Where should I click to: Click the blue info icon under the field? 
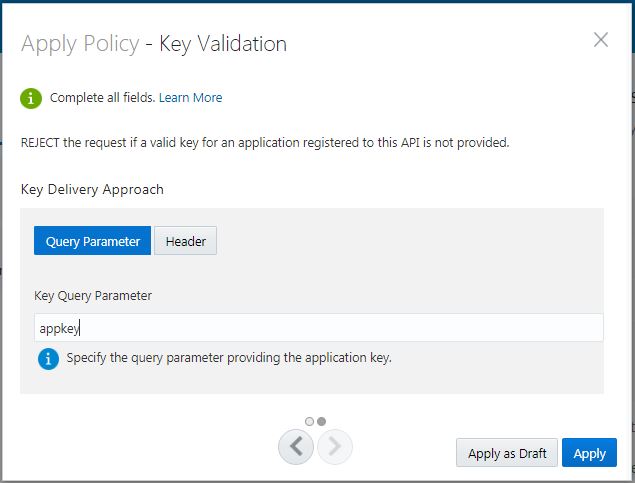[x=48, y=358]
